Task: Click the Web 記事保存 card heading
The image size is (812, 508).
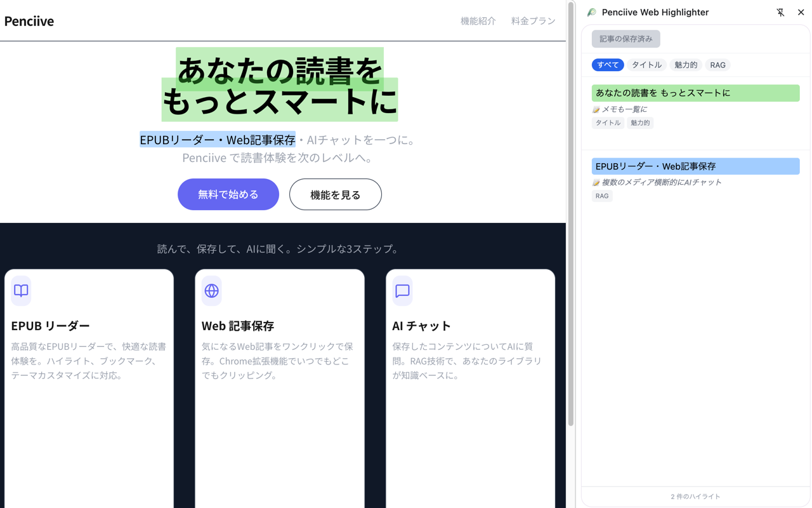Action: 238,326
